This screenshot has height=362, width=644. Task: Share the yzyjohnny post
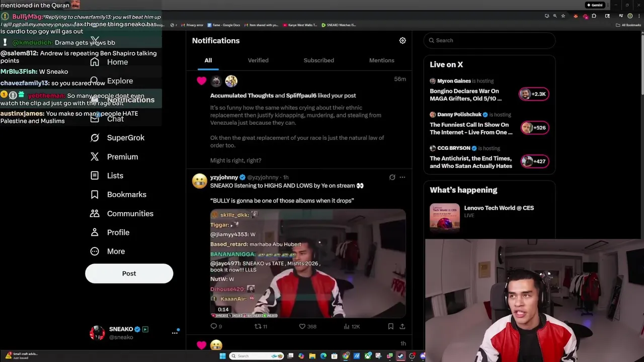point(402,326)
